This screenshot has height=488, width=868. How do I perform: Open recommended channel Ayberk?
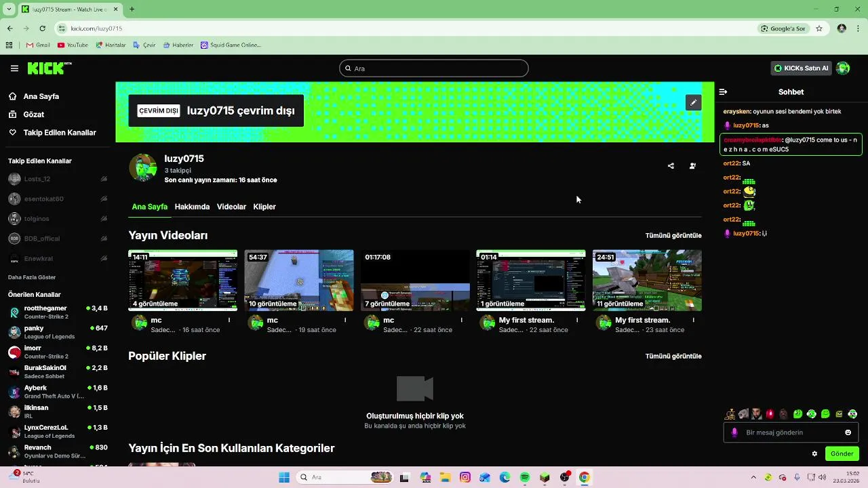pos(58,392)
